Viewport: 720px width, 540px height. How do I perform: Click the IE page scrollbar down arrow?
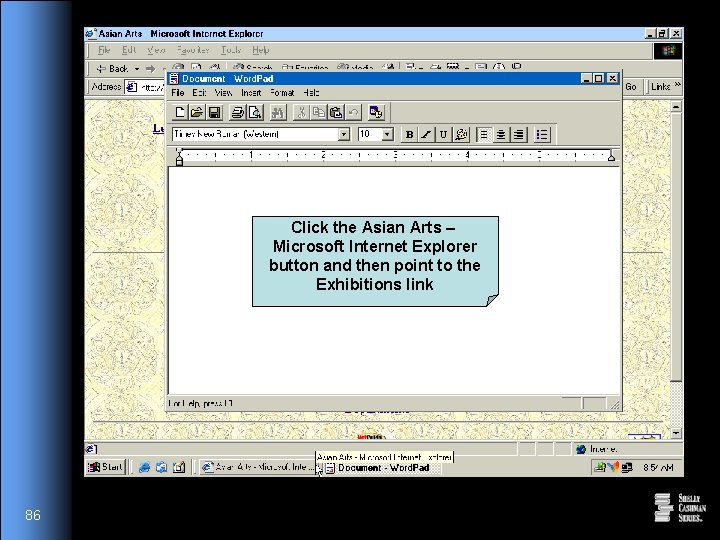(676, 433)
